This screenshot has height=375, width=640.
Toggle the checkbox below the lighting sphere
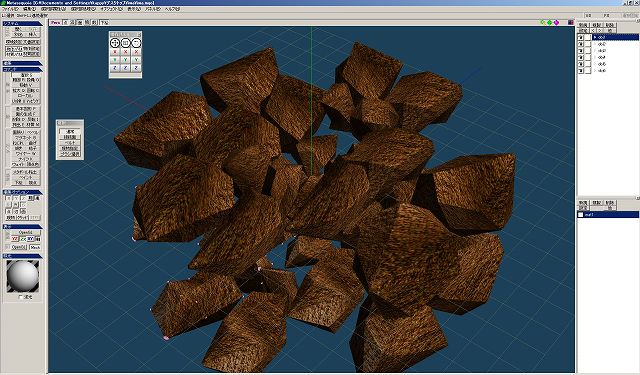tap(21, 297)
